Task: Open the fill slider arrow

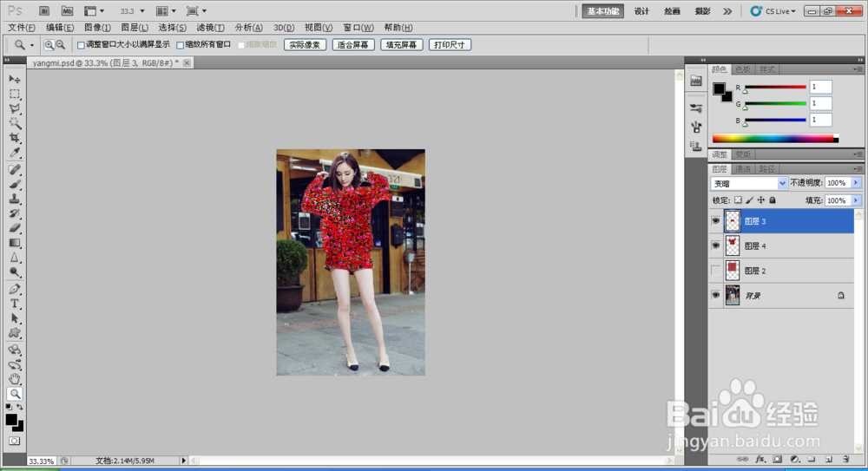Action: pyautogui.click(x=857, y=200)
